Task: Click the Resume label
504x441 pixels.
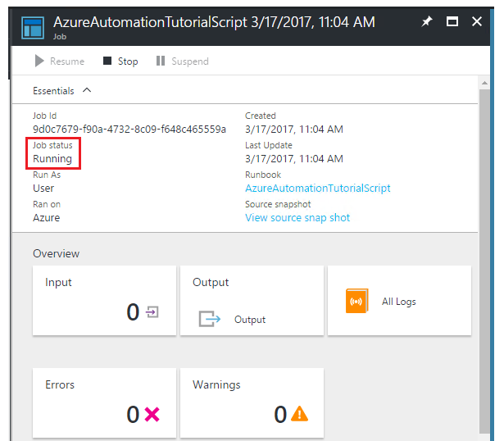Action: coord(67,61)
